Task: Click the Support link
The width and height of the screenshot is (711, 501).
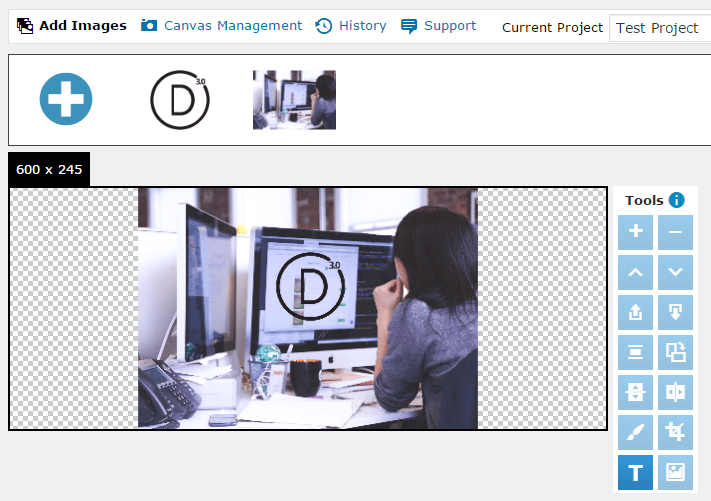Action: tap(439, 26)
